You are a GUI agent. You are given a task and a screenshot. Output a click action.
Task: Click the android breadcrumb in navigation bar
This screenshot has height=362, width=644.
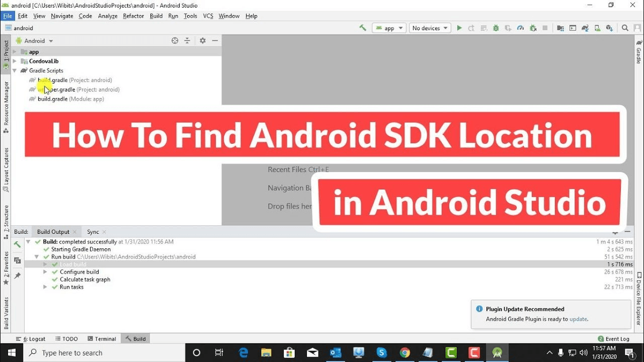click(19, 28)
